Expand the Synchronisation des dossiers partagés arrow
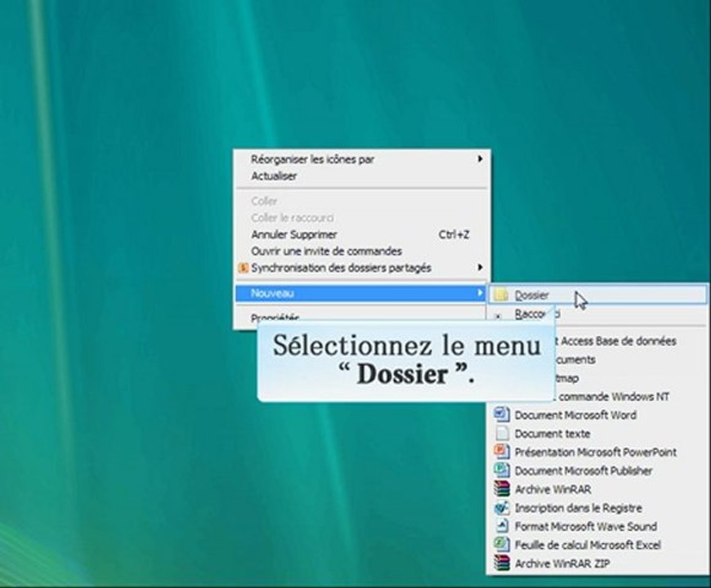Viewport: 711px width, 588px height. click(480, 267)
